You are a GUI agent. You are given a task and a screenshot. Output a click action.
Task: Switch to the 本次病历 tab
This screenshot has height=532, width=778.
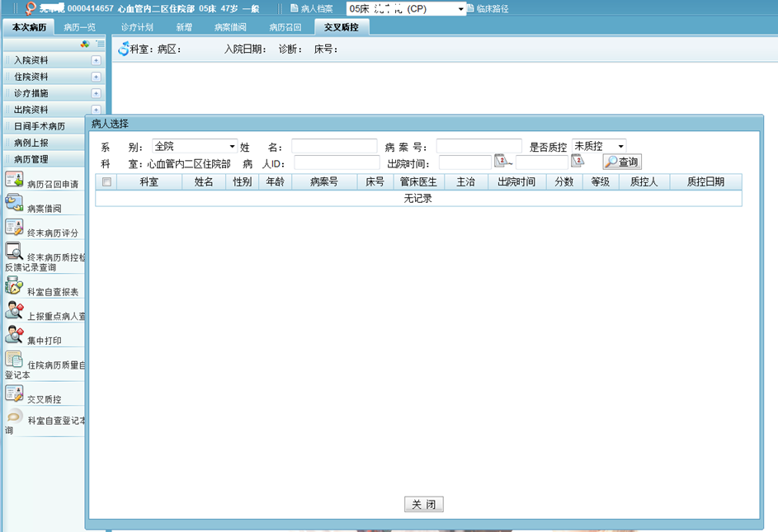(29, 27)
